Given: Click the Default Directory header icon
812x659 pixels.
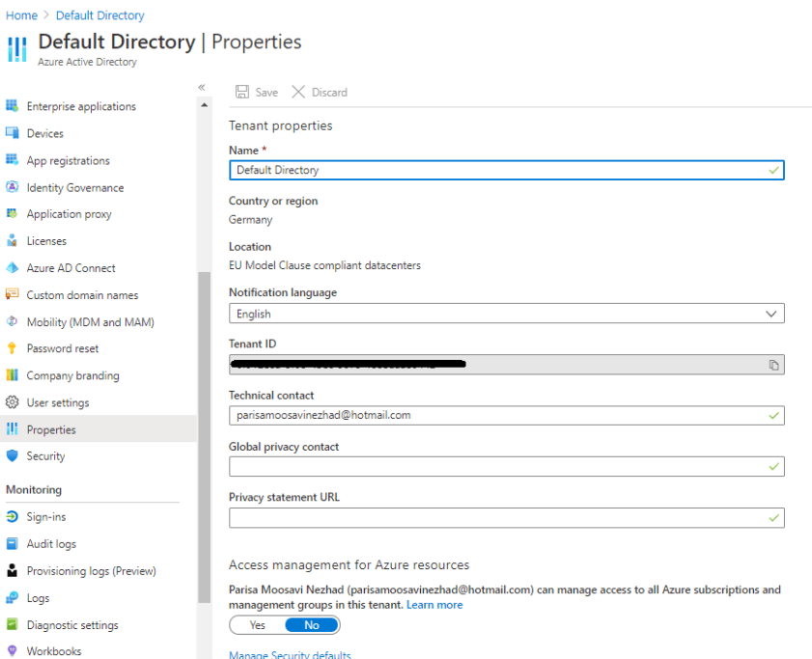Looking at the screenshot, I should click(17, 49).
